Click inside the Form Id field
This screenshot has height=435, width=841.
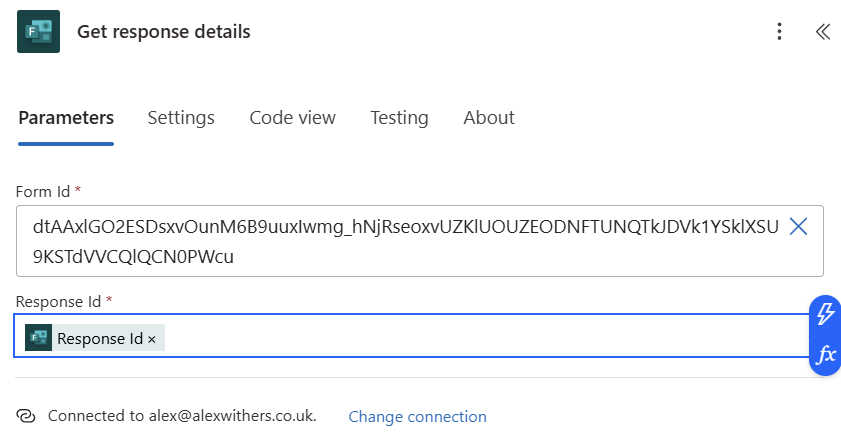[400, 241]
